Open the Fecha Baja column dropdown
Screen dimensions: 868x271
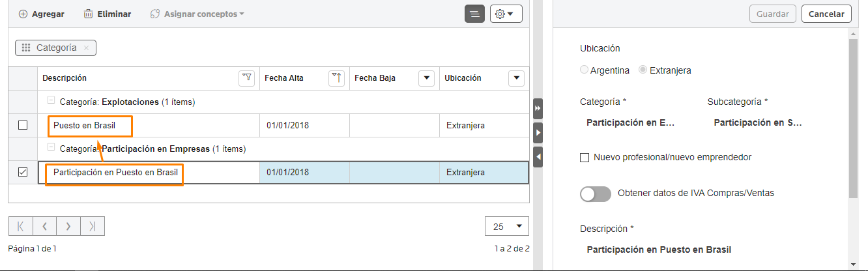[426, 78]
